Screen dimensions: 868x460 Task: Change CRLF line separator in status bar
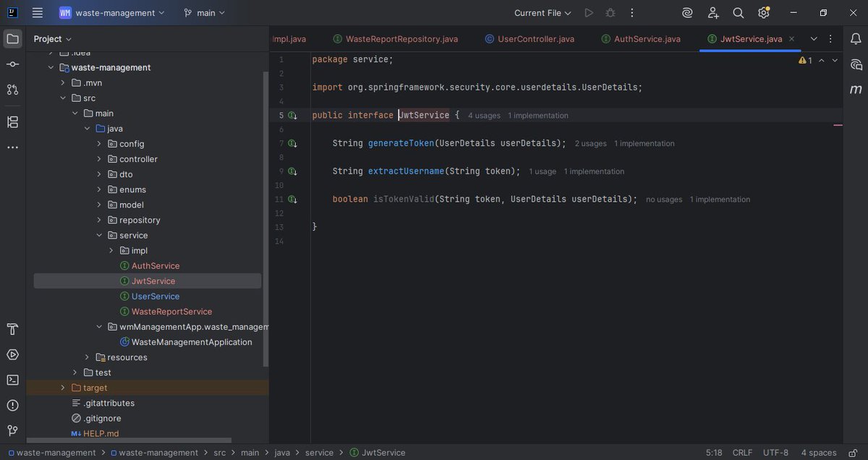742,453
